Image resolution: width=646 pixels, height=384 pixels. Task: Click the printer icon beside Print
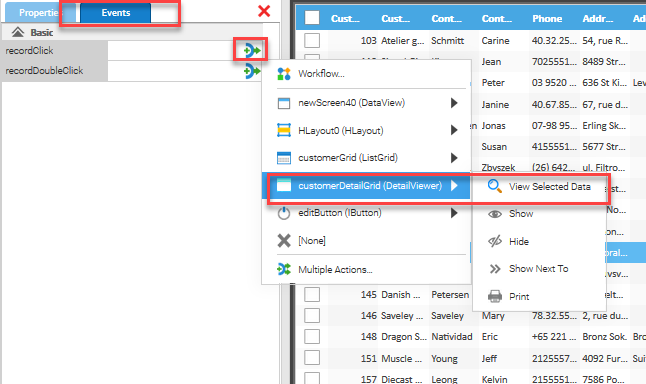495,296
